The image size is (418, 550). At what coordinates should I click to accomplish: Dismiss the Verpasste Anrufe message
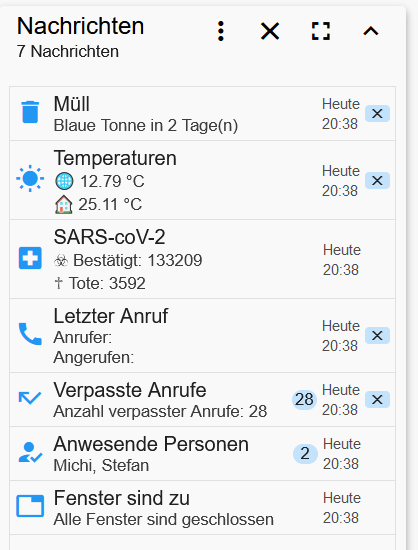(377, 400)
